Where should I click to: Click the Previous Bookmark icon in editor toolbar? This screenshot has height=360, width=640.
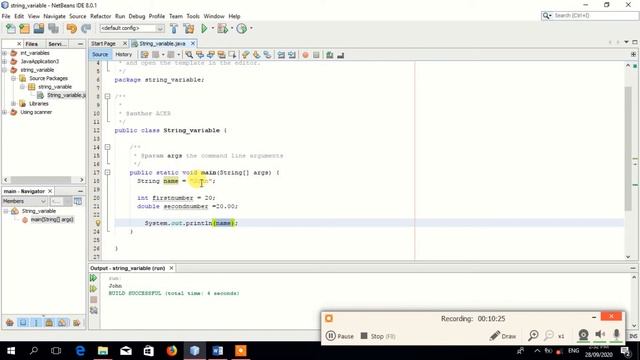245,55
